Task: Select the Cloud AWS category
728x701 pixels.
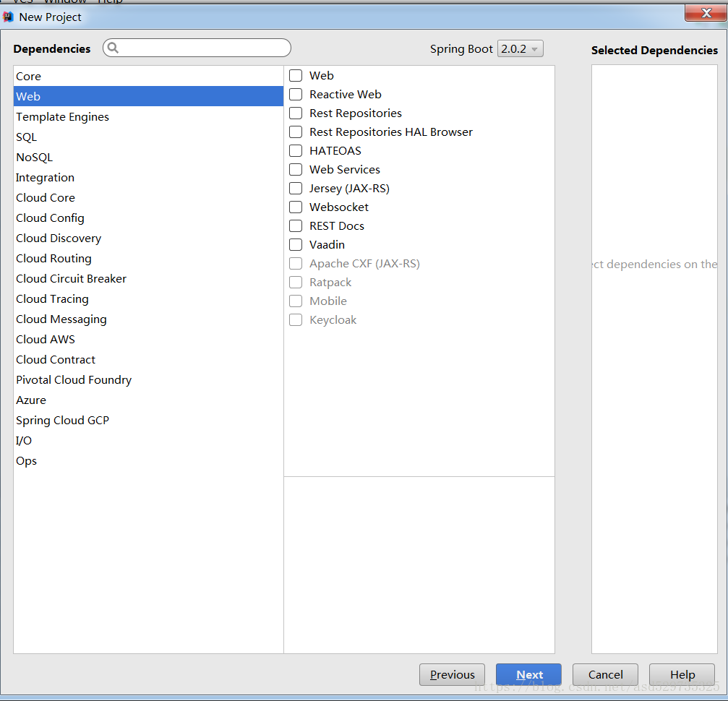Action: 148,340
